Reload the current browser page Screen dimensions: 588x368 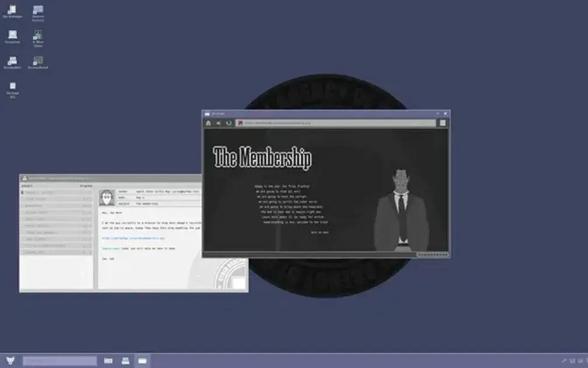click(229, 123)
